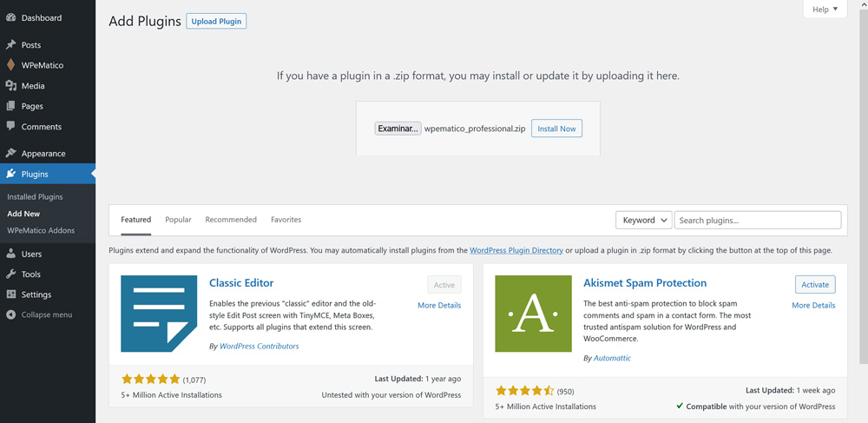The image size is (868, 423).
Task: Click the "(950)" ratings count
Action: (x=565, y=392)
